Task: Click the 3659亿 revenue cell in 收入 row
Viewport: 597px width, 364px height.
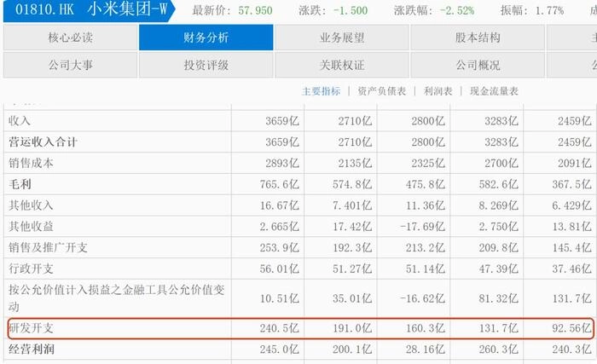Action: point(282,121)
